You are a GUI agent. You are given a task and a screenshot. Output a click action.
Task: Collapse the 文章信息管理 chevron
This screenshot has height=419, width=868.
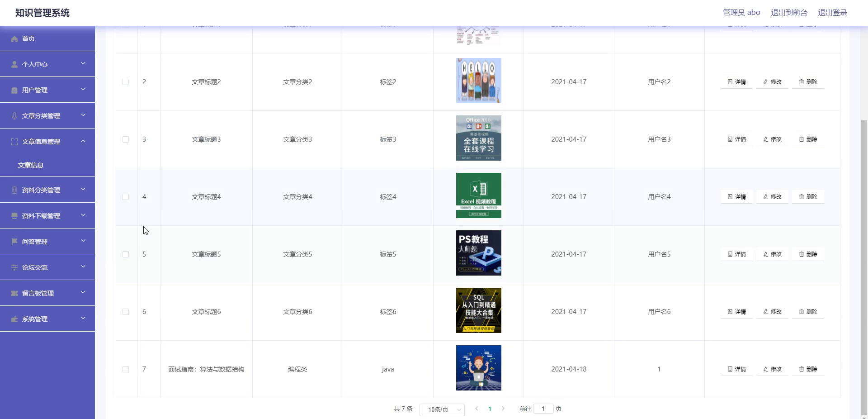pos(83,141)
